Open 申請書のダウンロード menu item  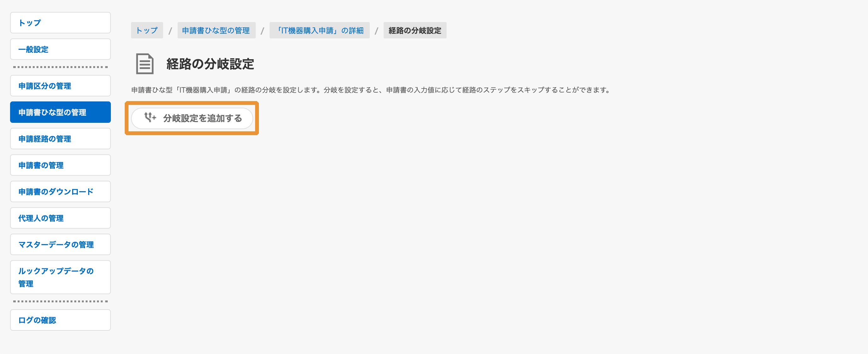tap(60, 192)
